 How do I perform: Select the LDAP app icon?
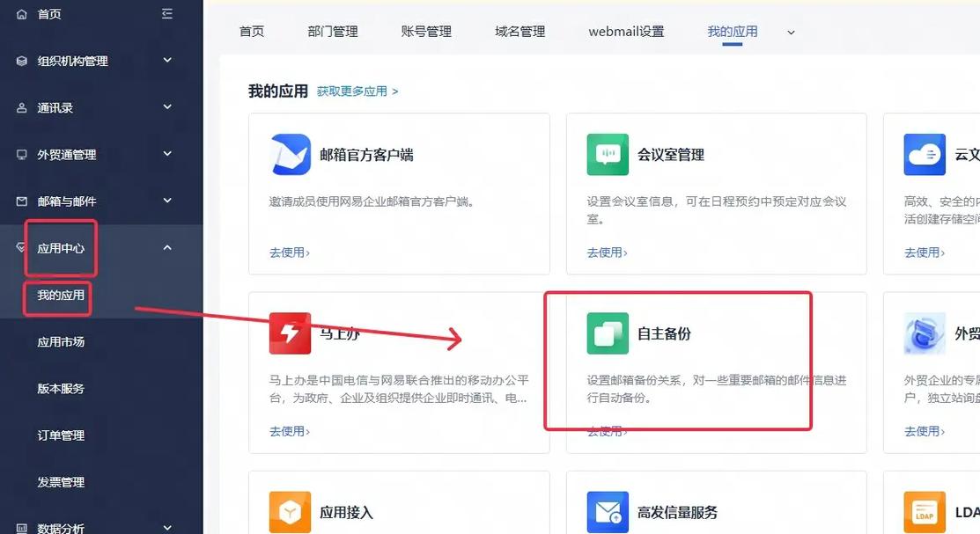(x=925, y=511)
